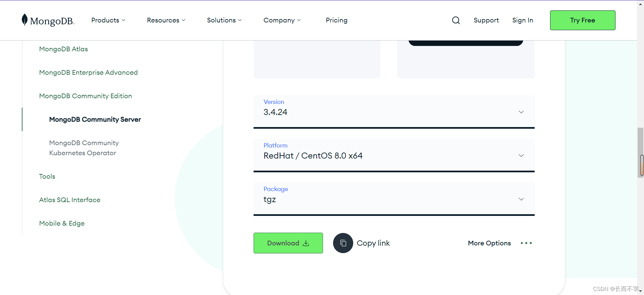Click the copy link clipboard icon
This screenshot has height=295, width=644.
[x=343, y=243]
